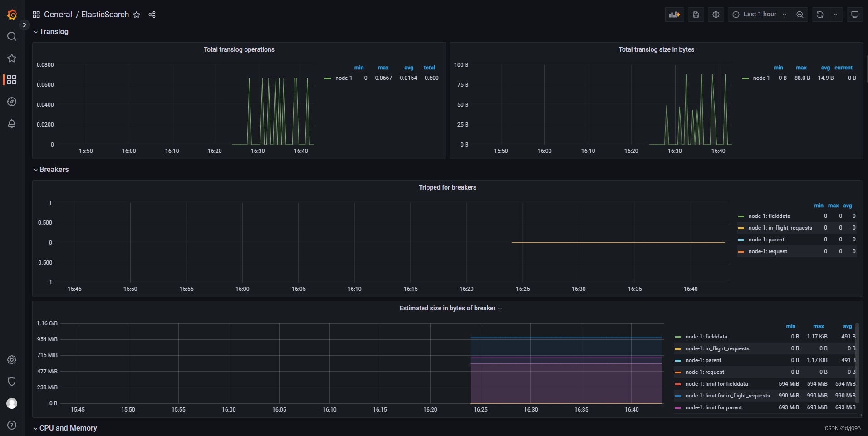Go to the General folder breadcrumb
Viewport: 868px width, 436px height.
point(58,15)
